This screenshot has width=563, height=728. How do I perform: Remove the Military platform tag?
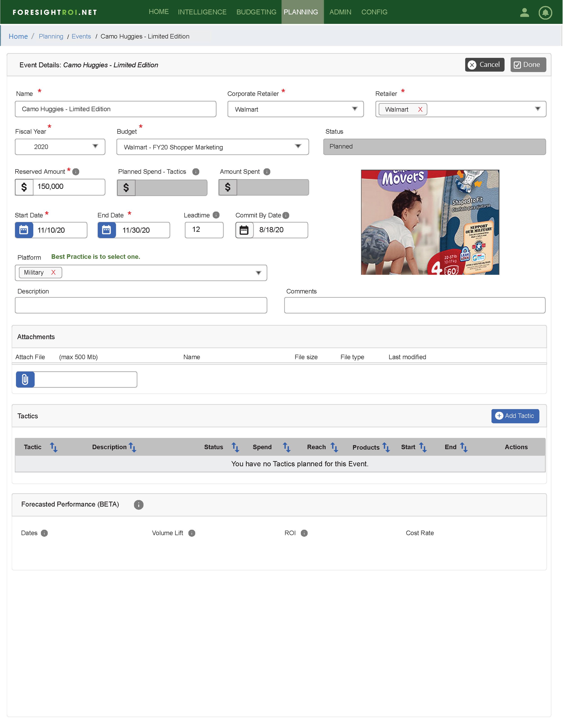tap(53, 272)
